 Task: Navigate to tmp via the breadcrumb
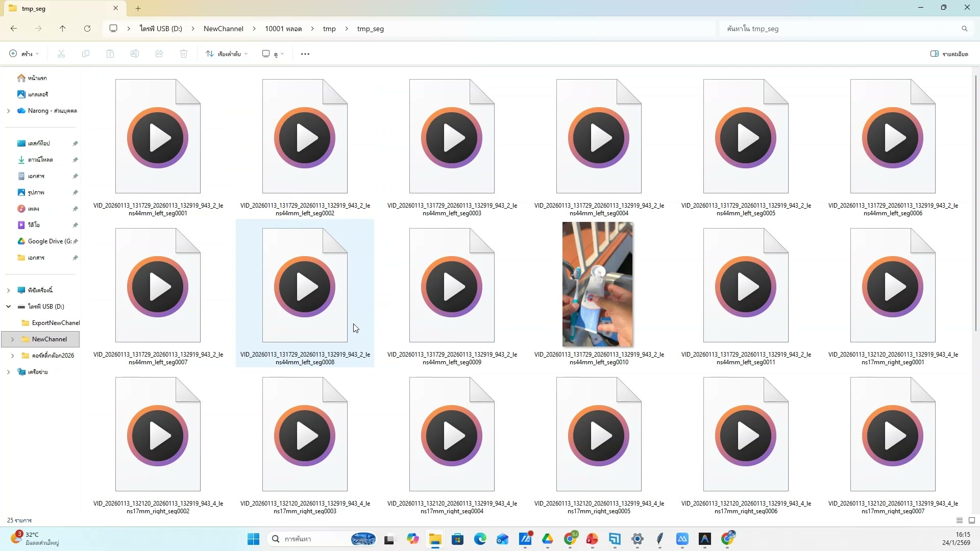click(x=329, y=29)
